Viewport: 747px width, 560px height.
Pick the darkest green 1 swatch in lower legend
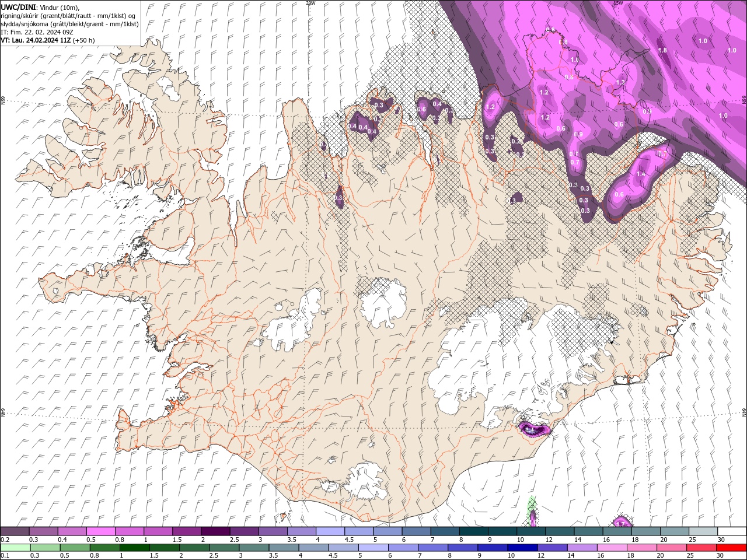click(x=135, y=548)
